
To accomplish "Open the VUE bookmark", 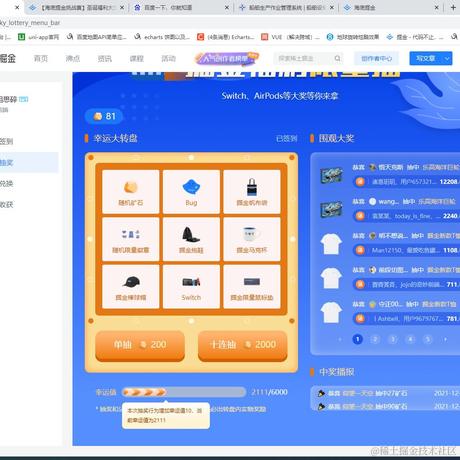I will pos(290,37).
